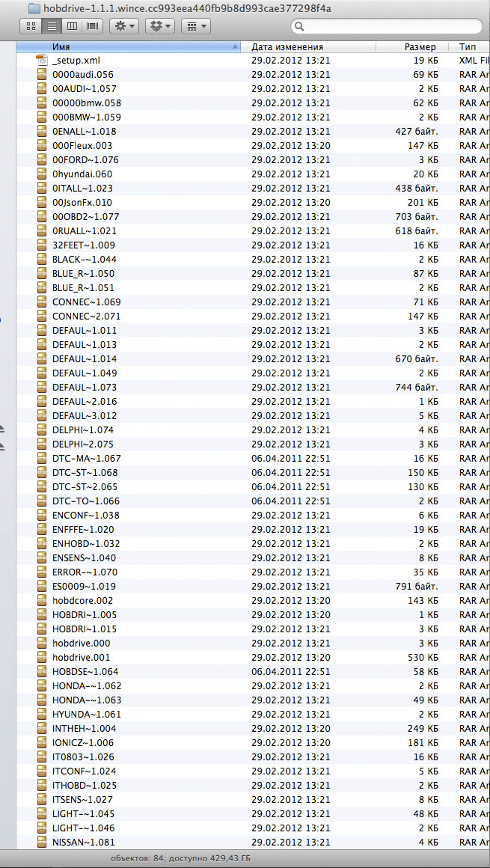Switch to icon view mode
Image resolution: width=490 pixels, height=868 pixels.
tap(31, 25)
